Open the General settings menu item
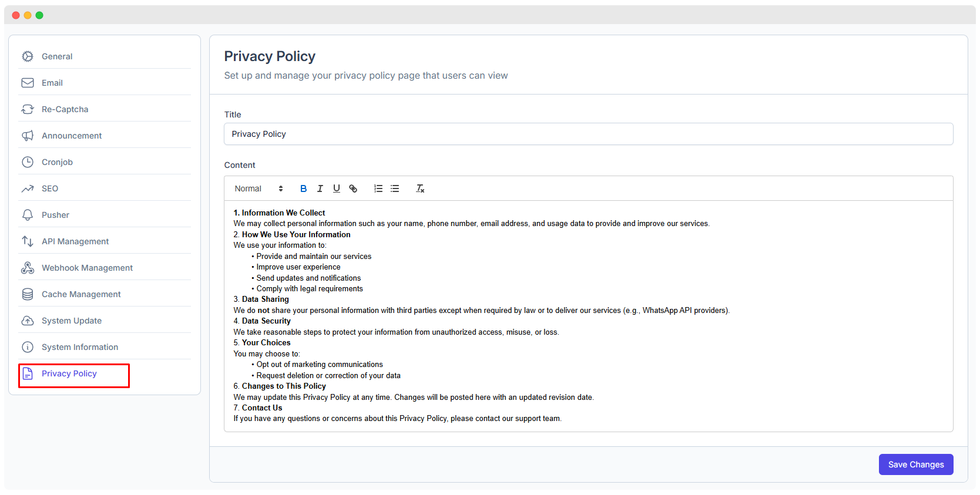Viewport: 980px width, 495px height. click(105, 56)
